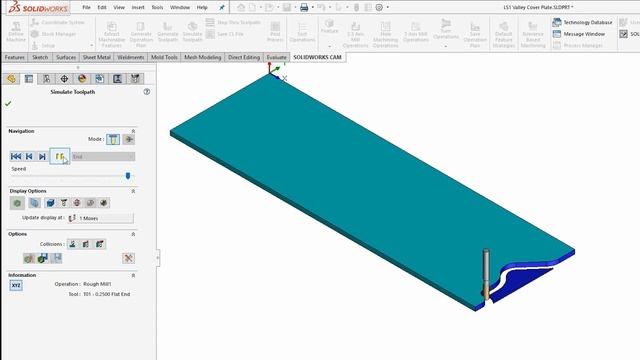This screenshot has height=360, width=640.
Task: Toggle fixture display option
Action: coord(90,203)
